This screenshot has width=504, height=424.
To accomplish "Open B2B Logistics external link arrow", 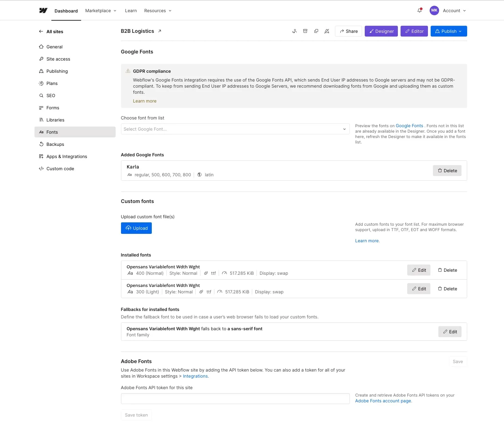I will click(x=160, y=31).
